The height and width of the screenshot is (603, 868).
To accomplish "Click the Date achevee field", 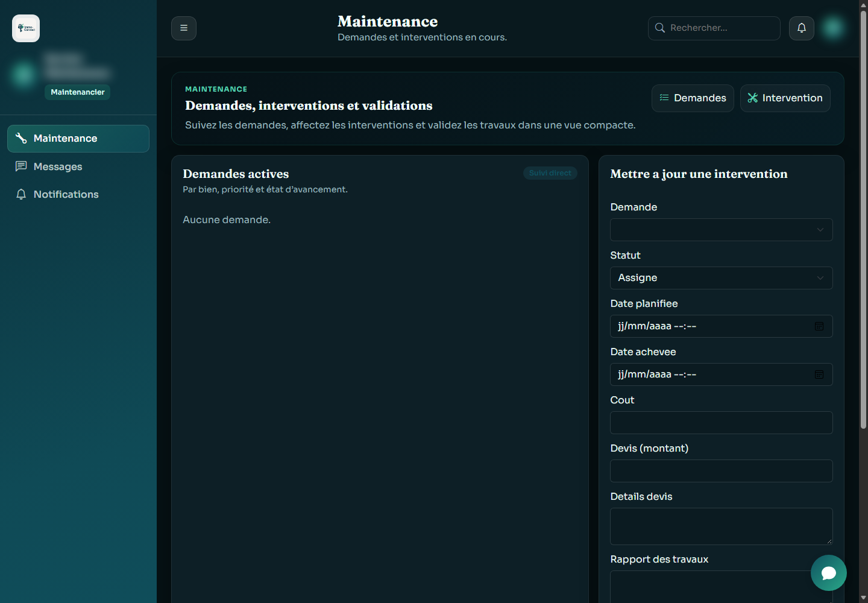I will tap(722, 374).
